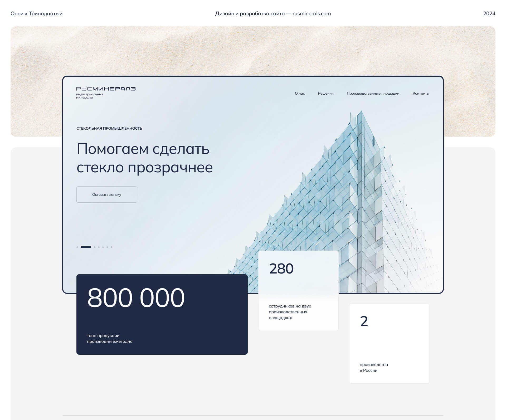Jump to the third carousel slide dot
Image resolution: width=506 pixels, height=420 pixels.
click(x=95, y=247)
